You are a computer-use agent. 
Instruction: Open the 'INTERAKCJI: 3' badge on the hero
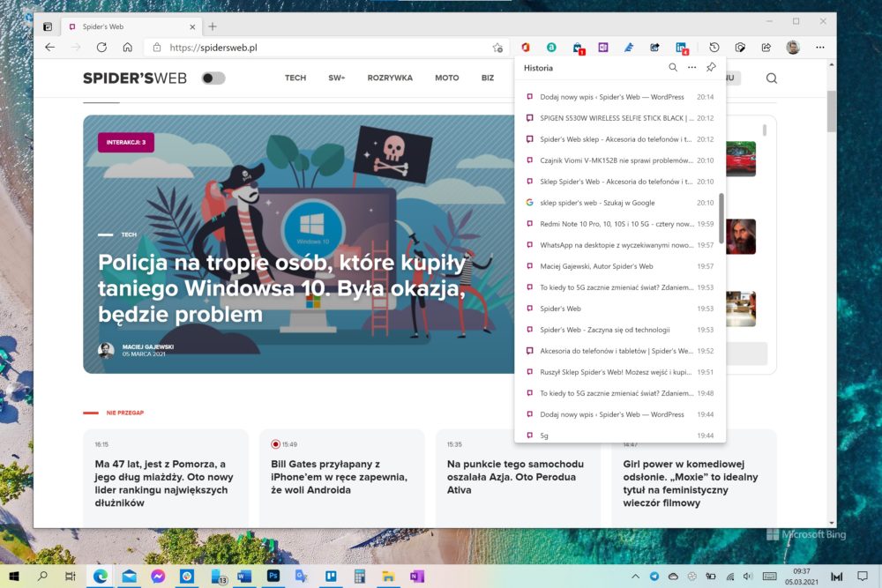[126, 142]
